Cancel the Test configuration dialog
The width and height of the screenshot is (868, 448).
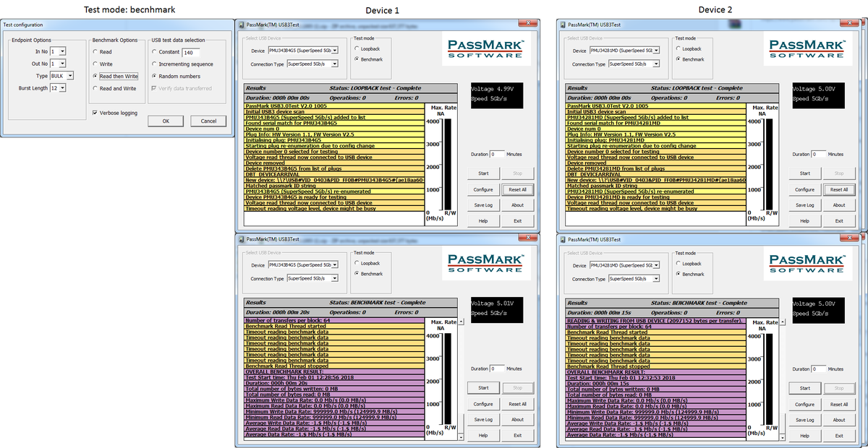pyautogui.click(x=208, y=121)
